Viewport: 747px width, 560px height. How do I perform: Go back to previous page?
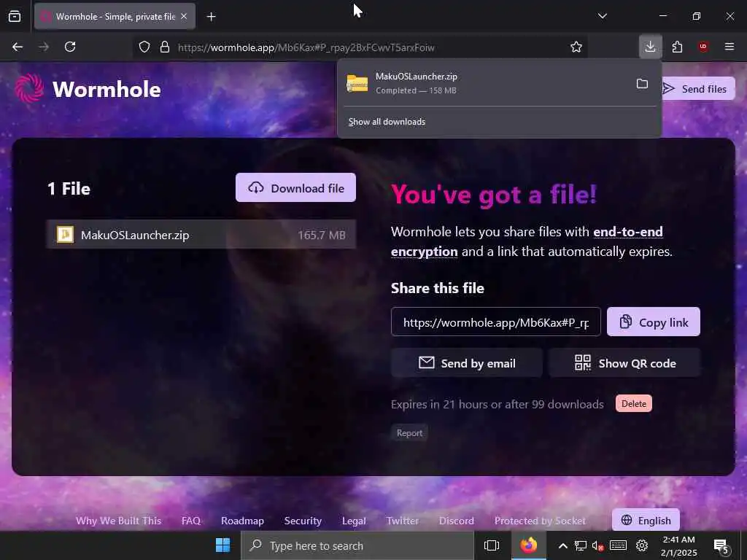tap(18, 47)
